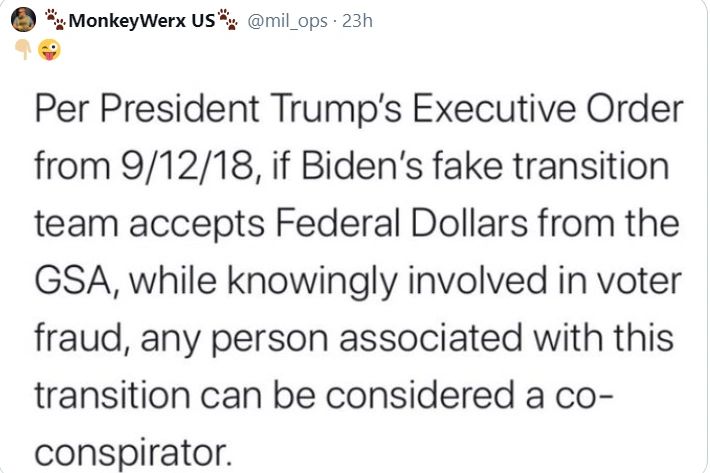This screenshot has width=710, height=473.
Task: Open the MonkeyWerx US display name
Action: click(140, 20)
